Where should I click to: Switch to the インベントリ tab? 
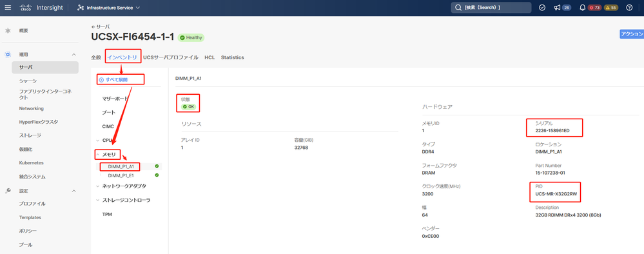122,57
